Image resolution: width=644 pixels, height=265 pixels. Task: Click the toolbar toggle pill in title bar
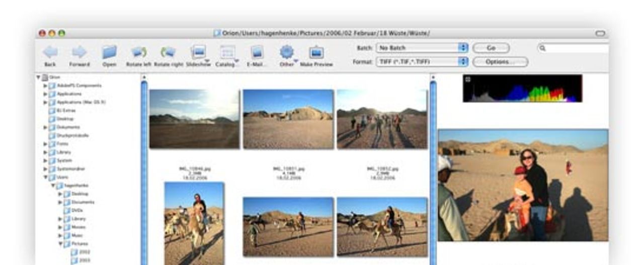pos(600,33)
